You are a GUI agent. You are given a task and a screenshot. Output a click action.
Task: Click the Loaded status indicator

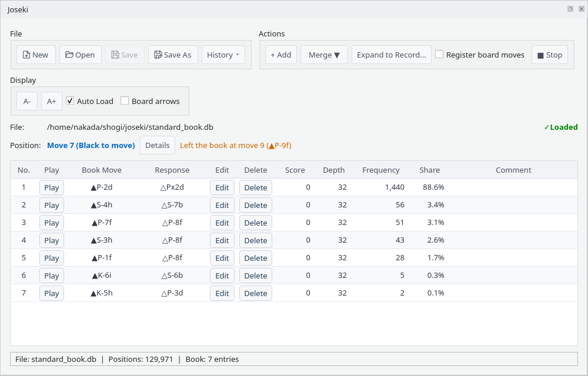(x=560, y=127)
